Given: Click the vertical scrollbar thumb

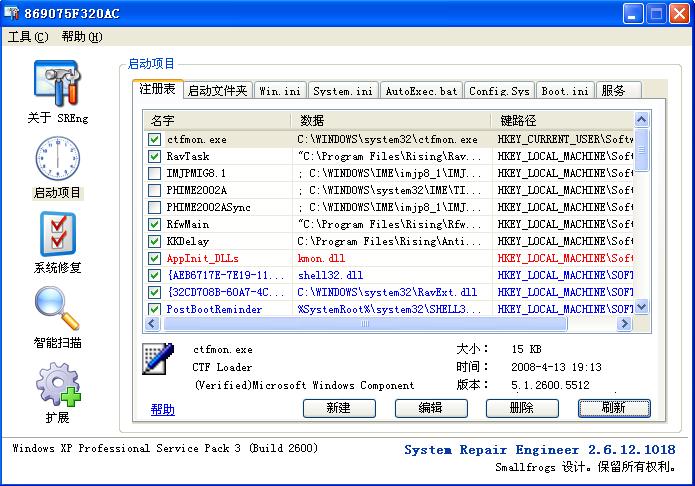Looking at the screenshot, I should click(x=641, y=149).
